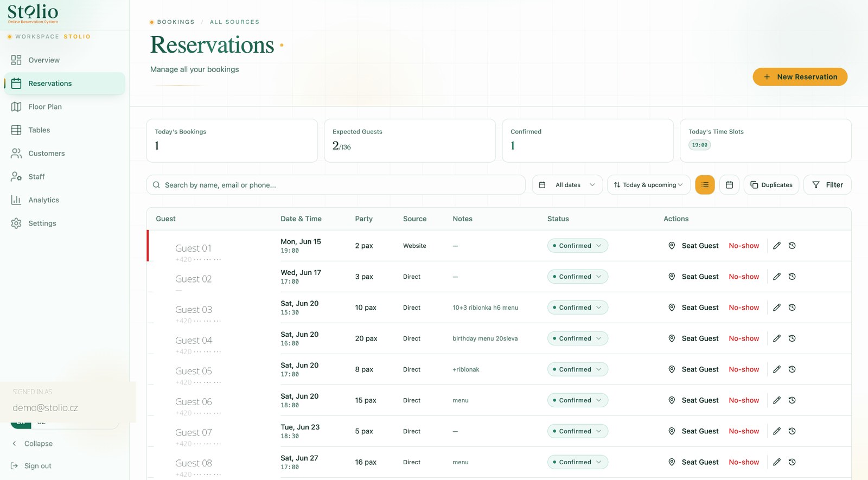
Task: Mark the 20 pax booking as No-show
Action: [x=744, y=338]
